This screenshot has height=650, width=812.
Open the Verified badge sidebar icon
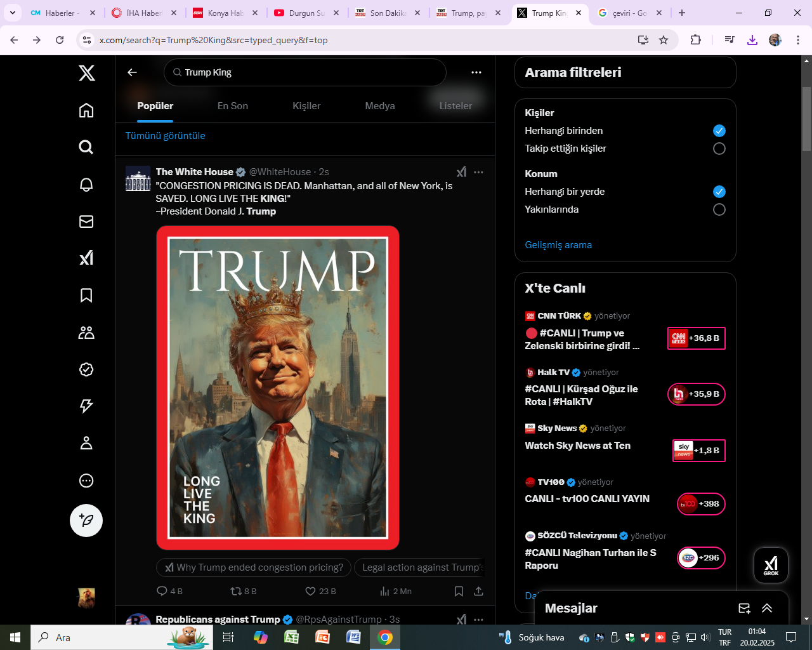coord(86,369)
